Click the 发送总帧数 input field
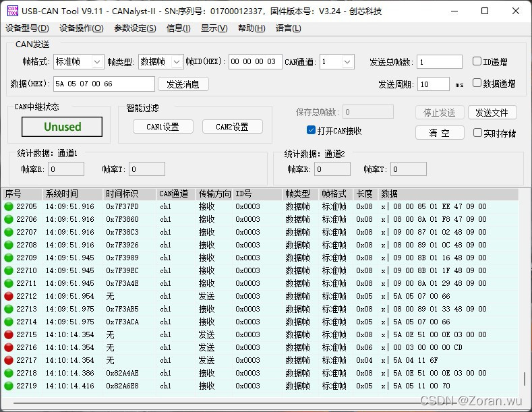The width and height of the screenshot is (532, 412). pos(440,62)
